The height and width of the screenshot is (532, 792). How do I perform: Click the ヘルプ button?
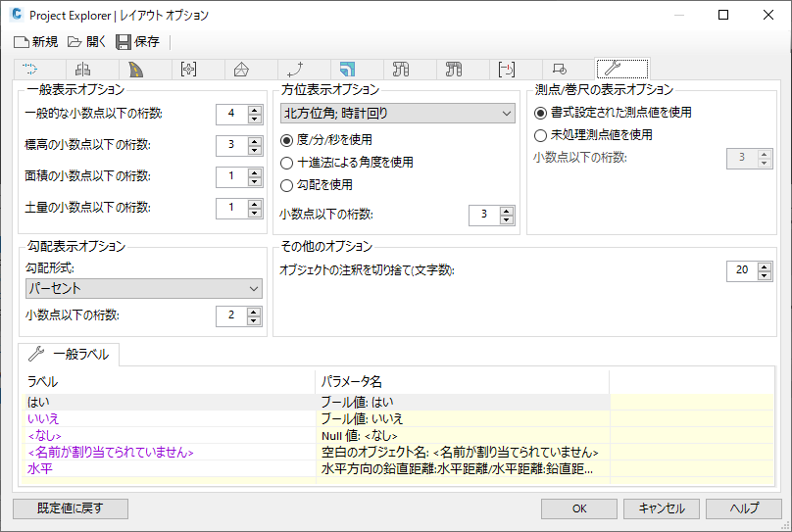pyautogui.click(x=744, y=508)
